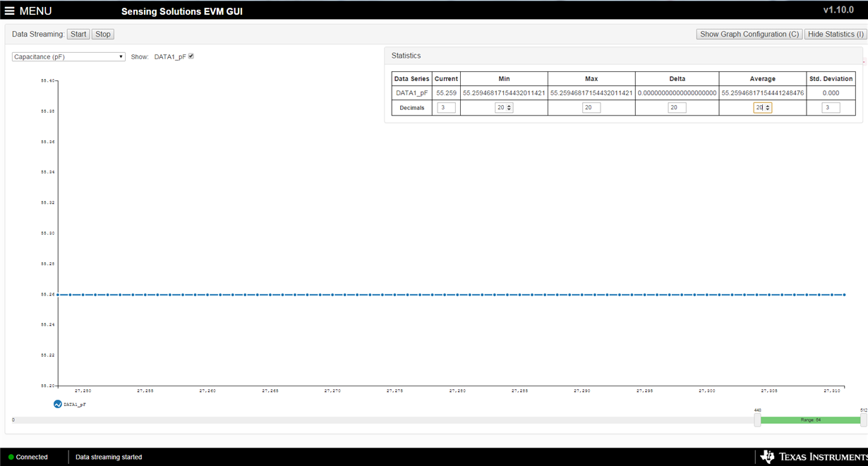Click the Data Series column header
Screen dimensions: 868x466
point(411,79)
